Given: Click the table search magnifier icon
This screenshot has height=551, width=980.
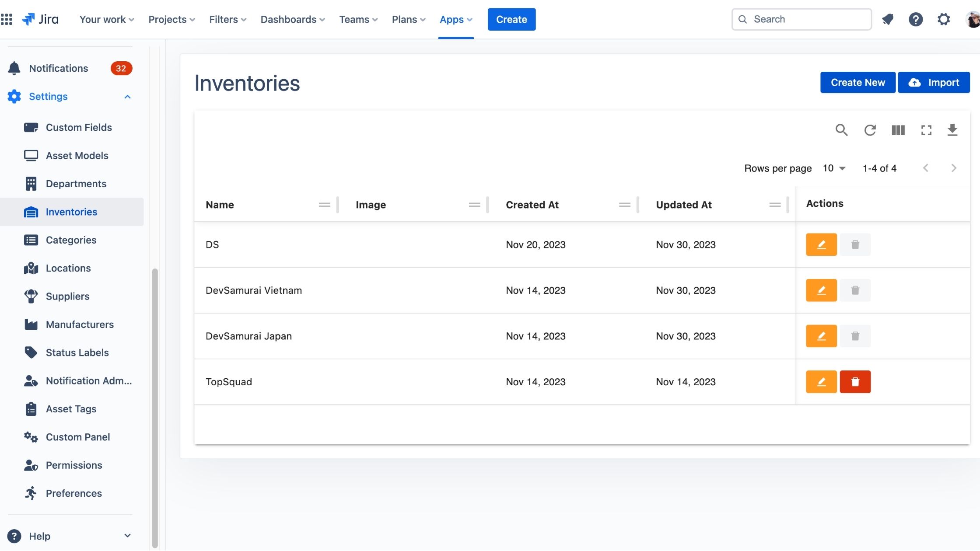Looking at the screenshot, I should [841, 130].
